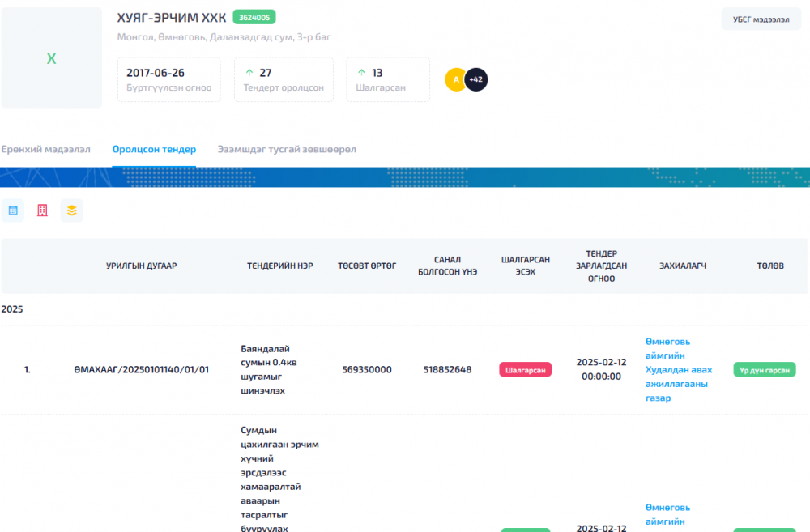Click the ТЕНДЕР ЗАРЛАГДСАН ОГНОО column header
The width and height of the screenshot is (810, 532).
coord(601,266)
